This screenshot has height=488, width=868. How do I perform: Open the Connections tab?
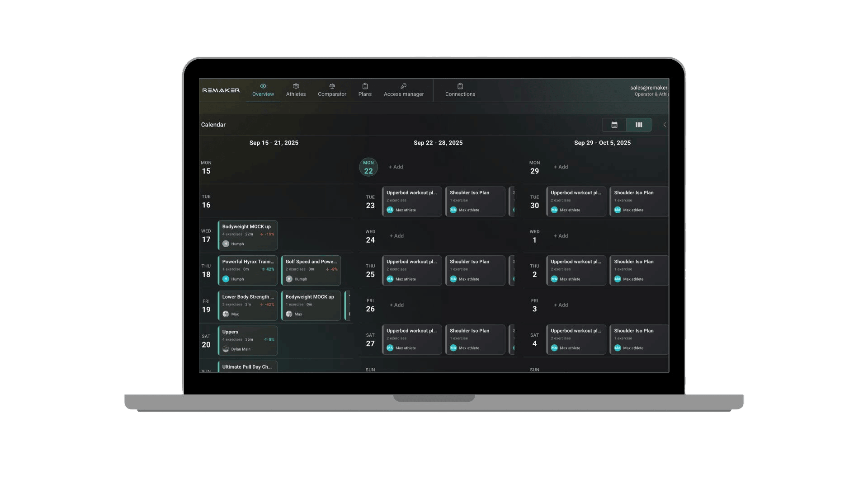coord(460,90)
